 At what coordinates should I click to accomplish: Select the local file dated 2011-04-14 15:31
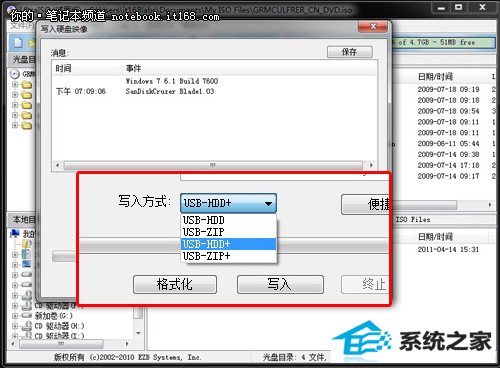pyautogui.click(x=448, y=250)
